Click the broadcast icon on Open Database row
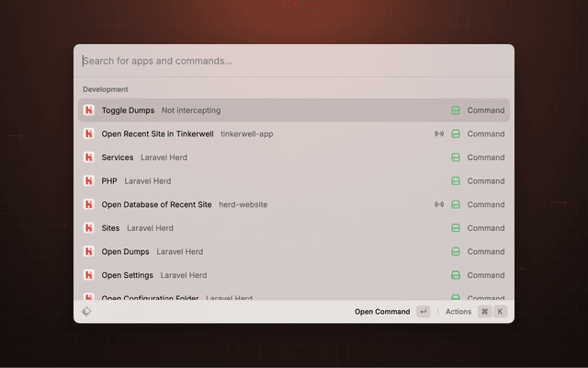This screenshot has height=368, width=588. coord(439,204)
